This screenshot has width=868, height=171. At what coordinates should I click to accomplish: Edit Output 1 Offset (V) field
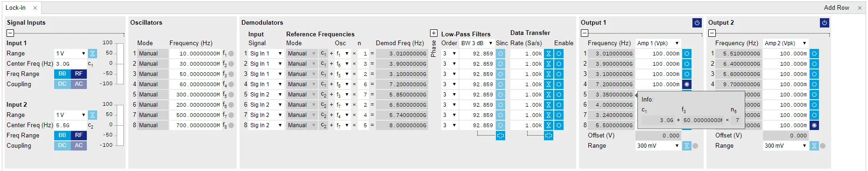[x=658, y=136]
